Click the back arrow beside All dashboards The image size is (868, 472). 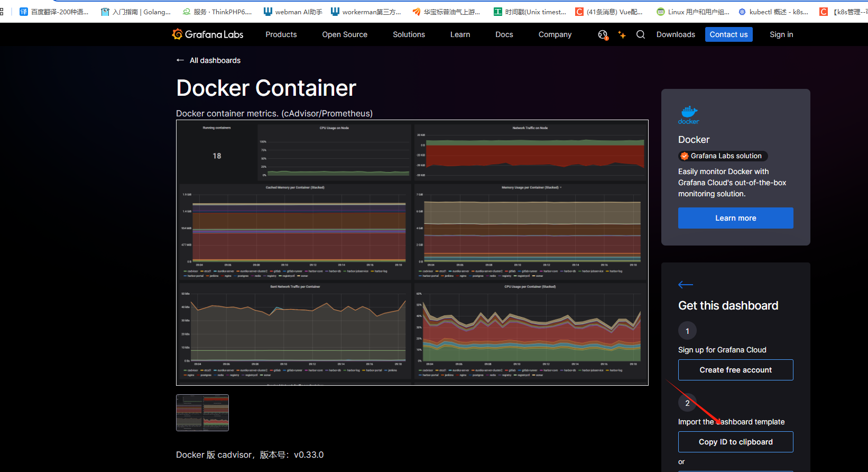pos(180,60)
